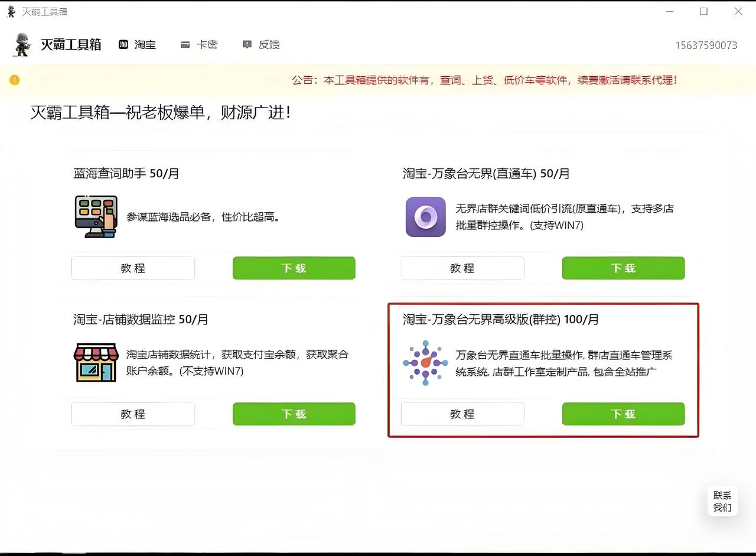Click the 联系我们 floating contact button

(722, 502)
